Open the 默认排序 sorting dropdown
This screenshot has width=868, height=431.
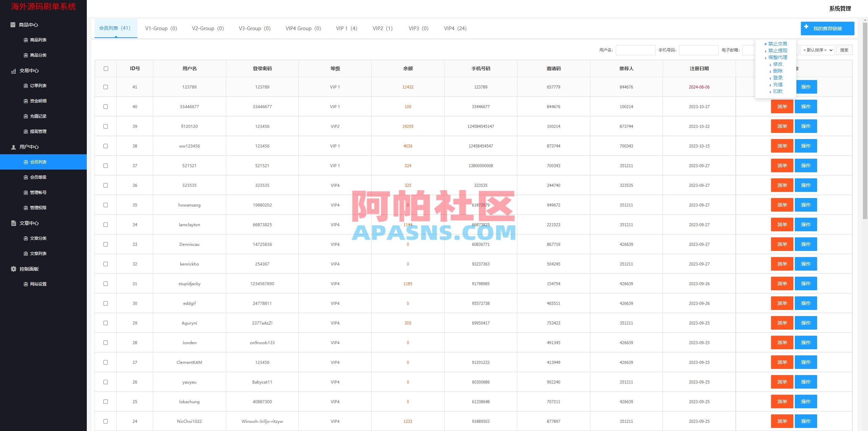coord(817,50)
